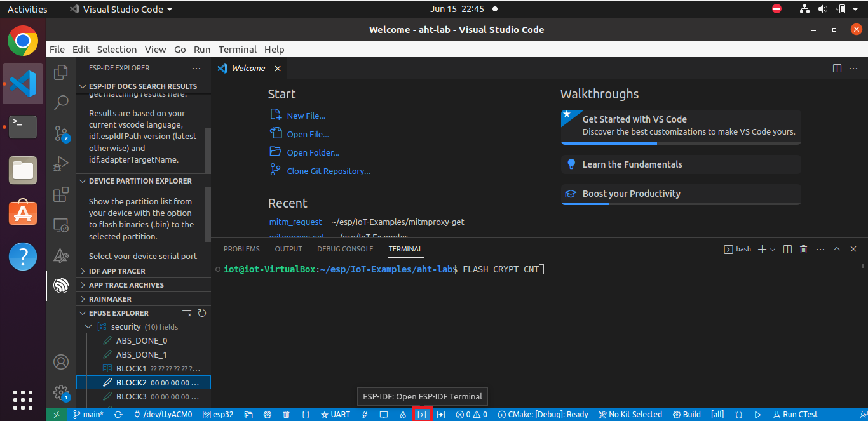This screenshot has width=868, height=421.
Task: Click the UART flash method selector
Action: pyautogui.click(x=335, y=415)
